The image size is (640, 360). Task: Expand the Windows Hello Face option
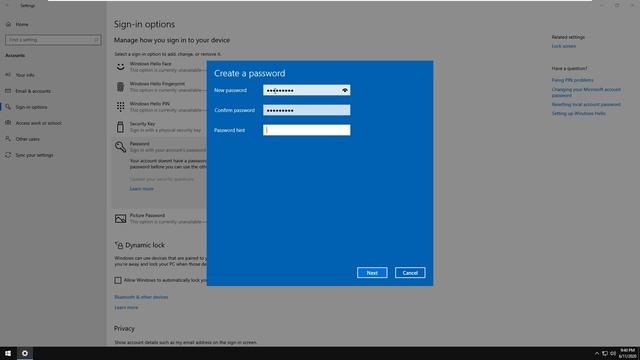point(159,67)
